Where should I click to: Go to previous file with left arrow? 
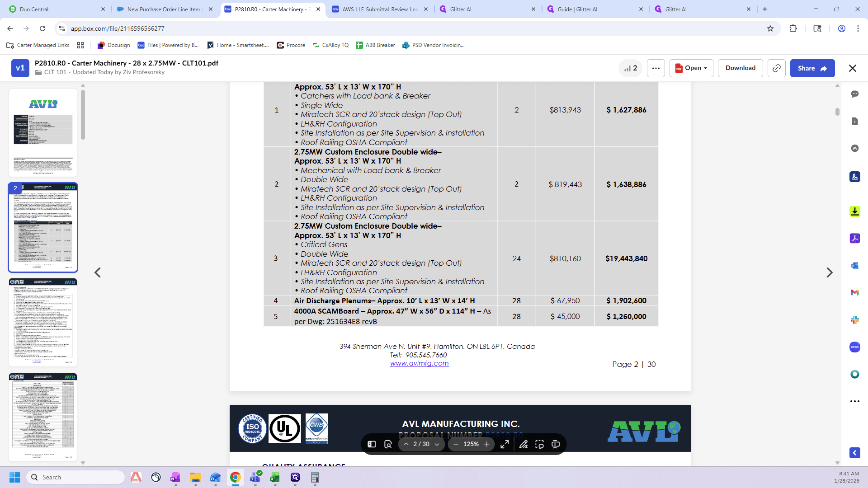pyautogui.click(x=97, y=272)
